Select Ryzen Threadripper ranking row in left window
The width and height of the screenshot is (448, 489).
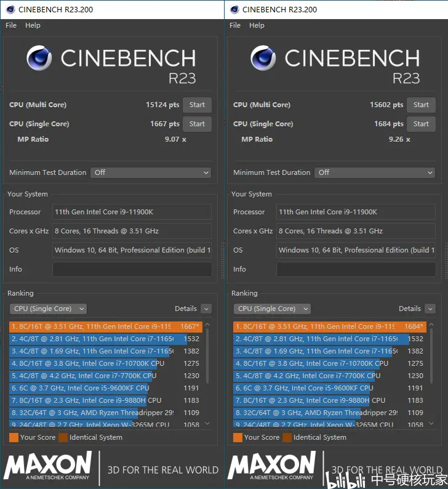pos(106,413)
